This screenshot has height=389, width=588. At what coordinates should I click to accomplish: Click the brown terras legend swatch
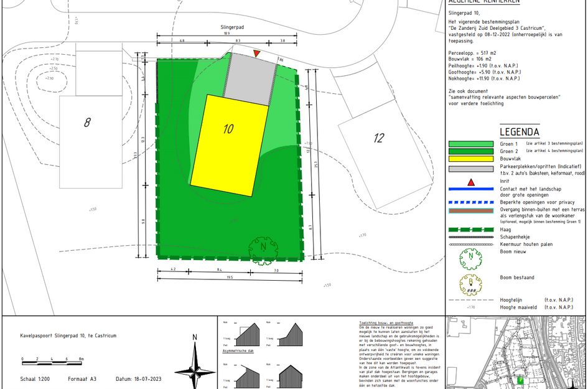coord(471,211)
